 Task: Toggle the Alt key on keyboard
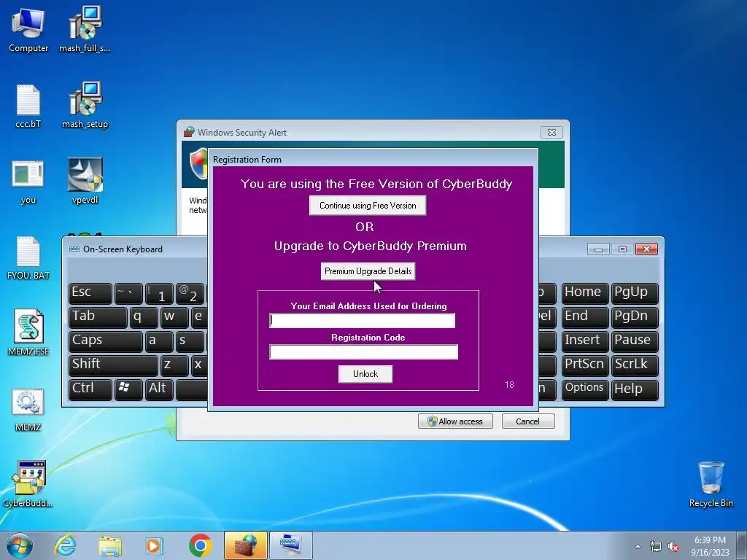[159, 389]
